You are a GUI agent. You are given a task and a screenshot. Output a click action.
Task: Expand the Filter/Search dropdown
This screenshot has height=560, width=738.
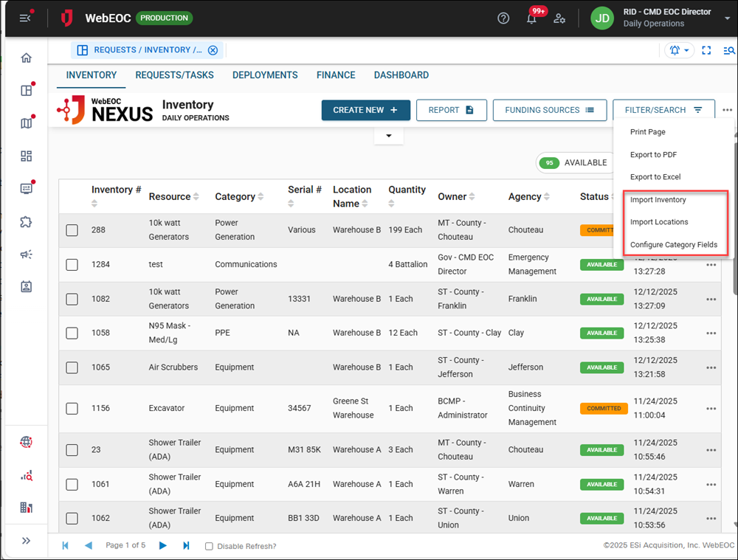pos(663,110)
